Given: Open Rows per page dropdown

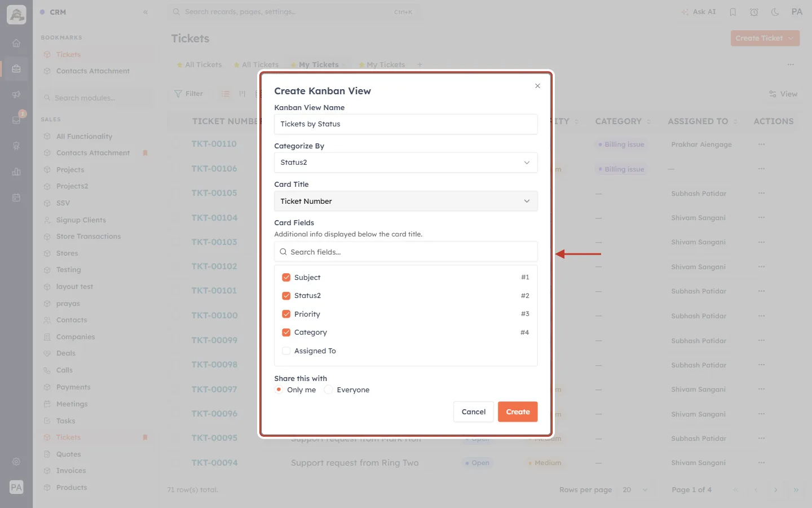Looking at the screenshot, I should coord(635,490).
